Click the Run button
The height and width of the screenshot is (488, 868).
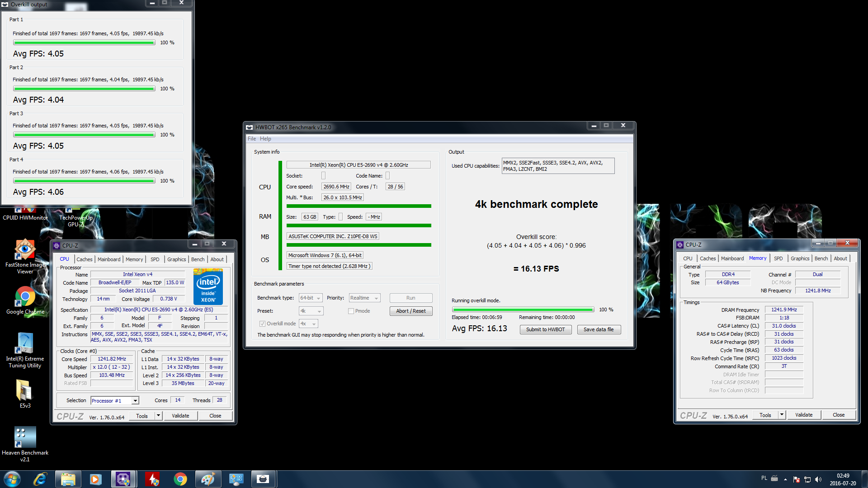(x=411, y=298)
